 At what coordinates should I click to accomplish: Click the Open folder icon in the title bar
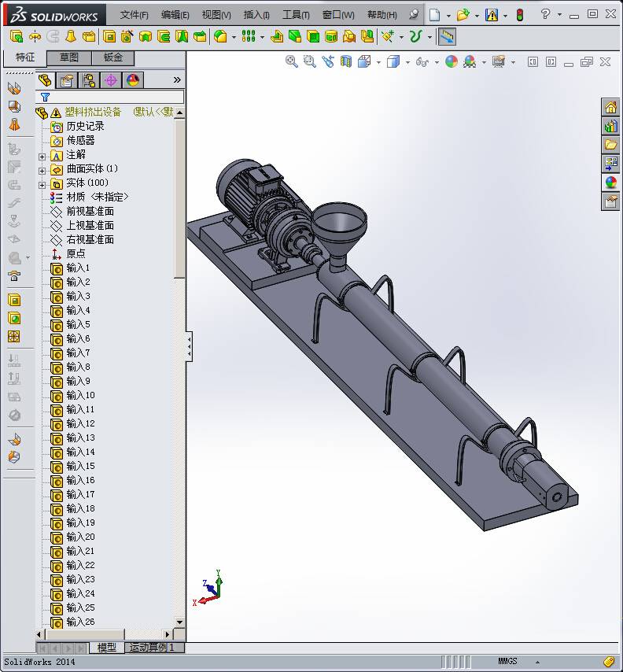(x=463, y=15)
